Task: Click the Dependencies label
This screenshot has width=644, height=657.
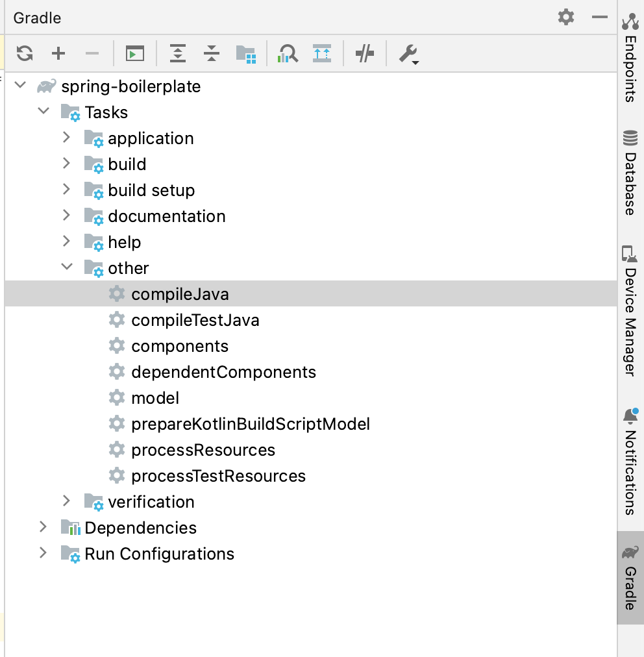Action: point(140,528)
